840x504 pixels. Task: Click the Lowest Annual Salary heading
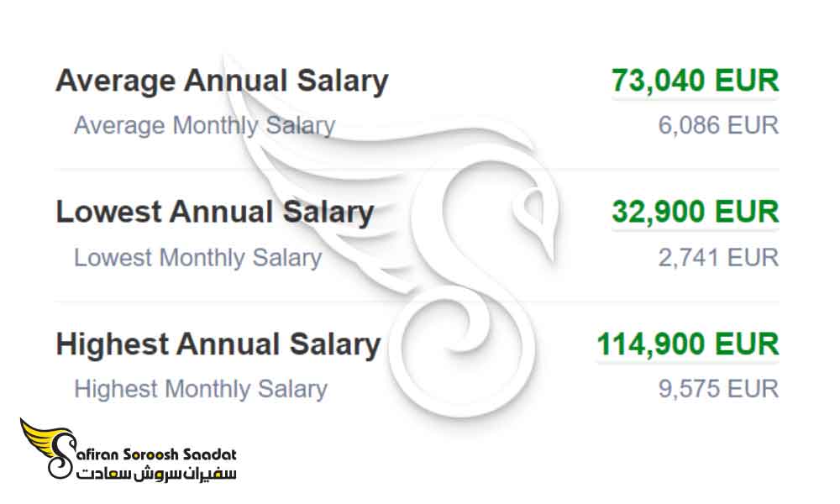(215, 212)
